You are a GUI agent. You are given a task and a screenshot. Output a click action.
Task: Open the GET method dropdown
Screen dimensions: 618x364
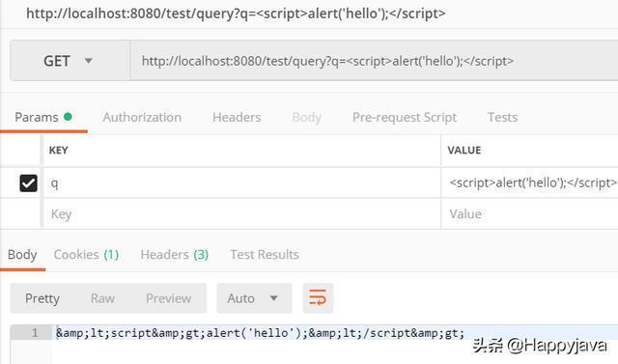70,61
